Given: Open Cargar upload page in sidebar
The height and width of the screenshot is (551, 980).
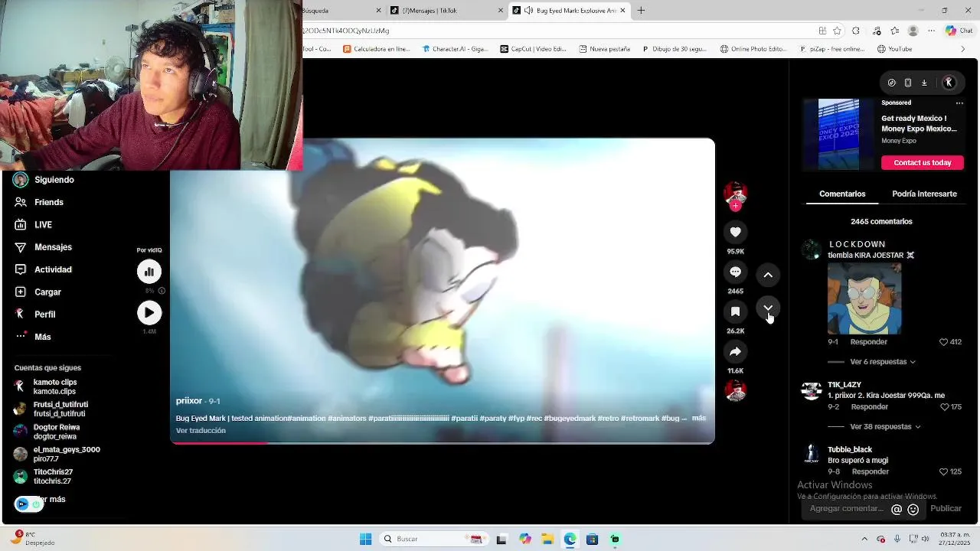Looking at the screenshot, I should point(38,292).
